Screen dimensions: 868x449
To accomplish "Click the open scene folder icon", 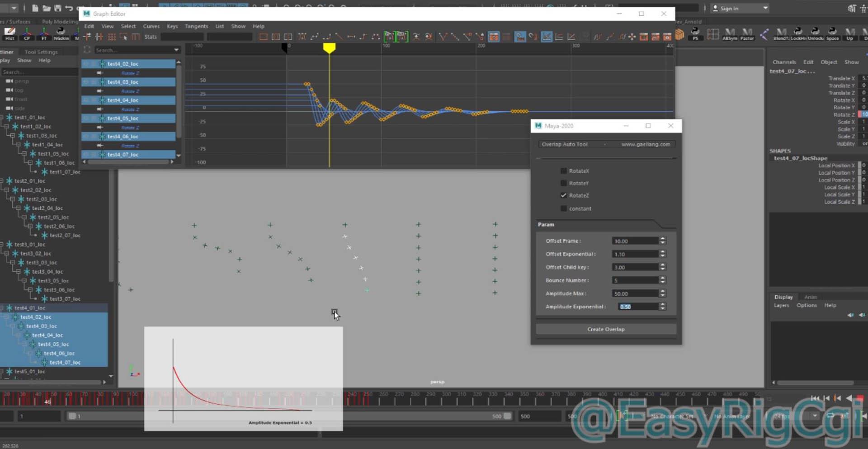I will click(x=46, y=8).
